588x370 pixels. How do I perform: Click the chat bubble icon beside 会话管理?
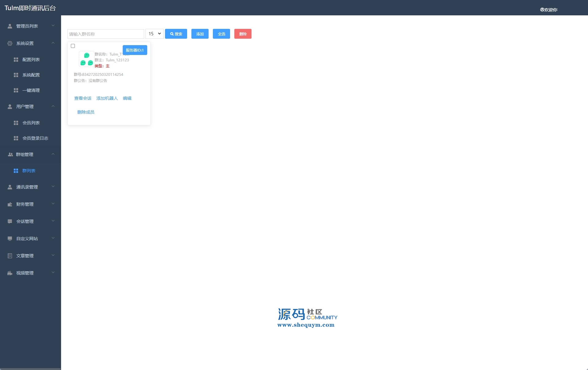click(x=10, y=221)
